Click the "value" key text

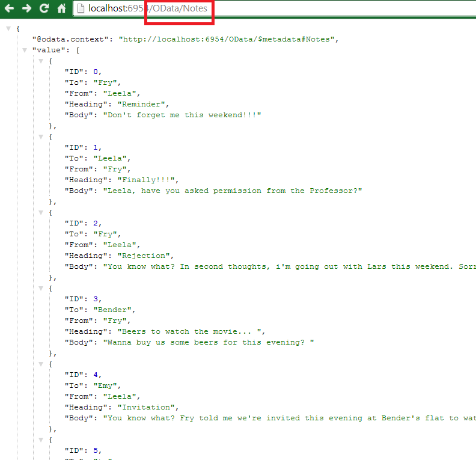[49, 50]
